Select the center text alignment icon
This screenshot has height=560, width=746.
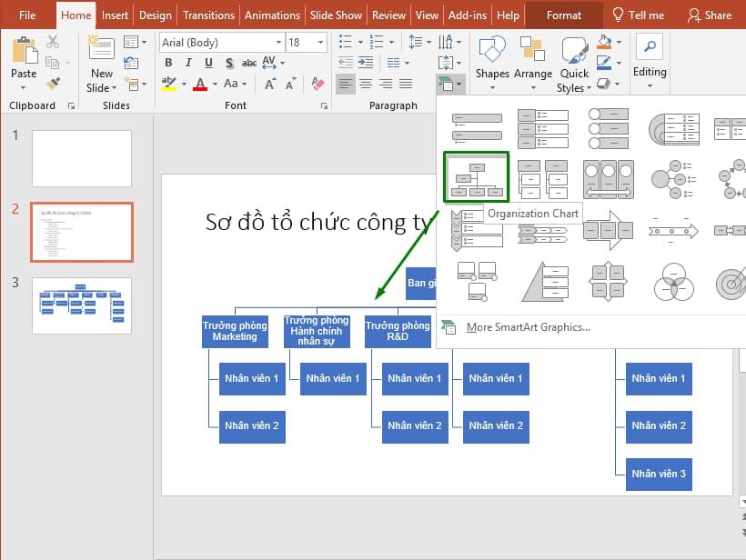coord(367,85)
